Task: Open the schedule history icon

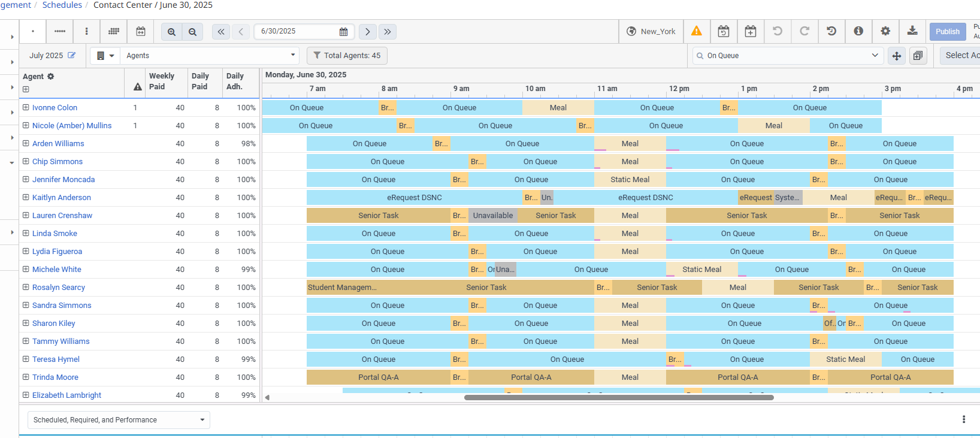Action: pyautogui.click(x=831, y=31)
